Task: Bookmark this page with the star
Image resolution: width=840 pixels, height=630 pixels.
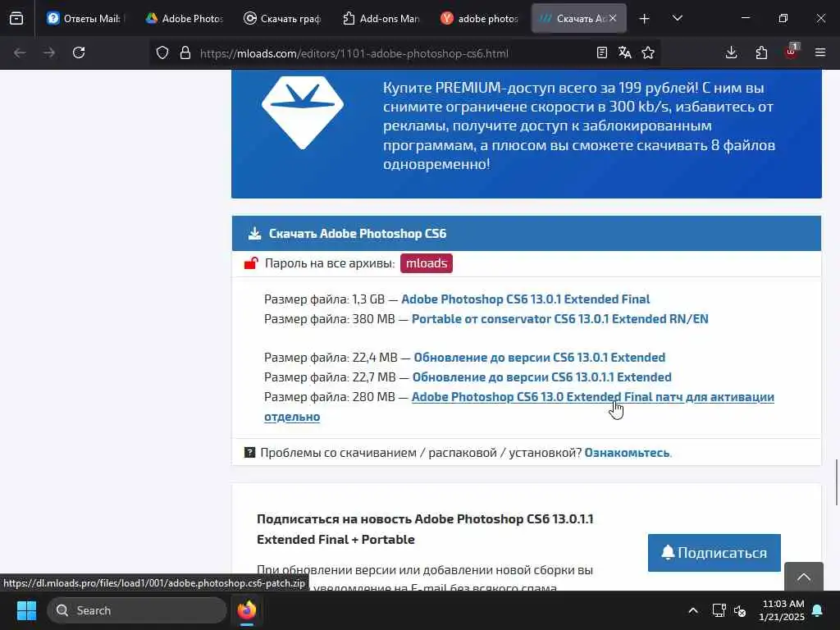Action: pyautogui.click(x=648, y=52)
